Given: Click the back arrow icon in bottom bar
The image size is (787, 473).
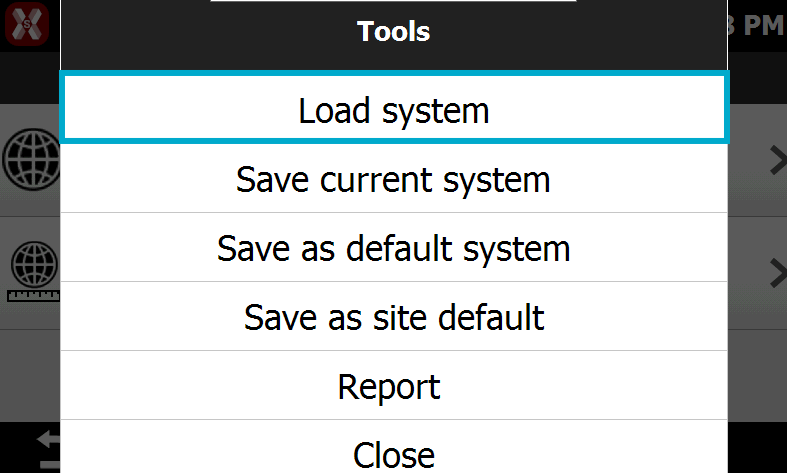Looking at the screenshot, I should tap(49, 439).
